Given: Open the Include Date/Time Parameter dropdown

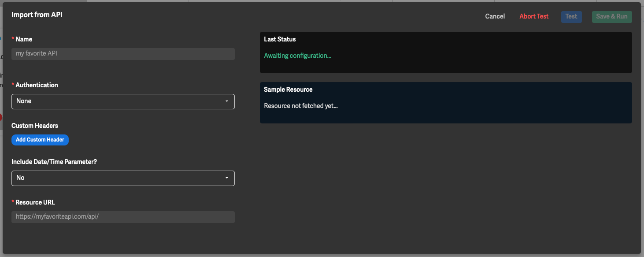Looking at the screenshot, I should pos(119,178).
